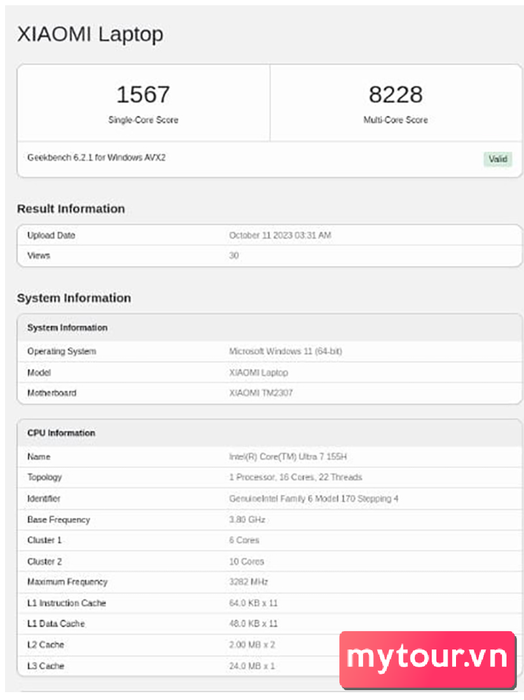
Task: Select the Microsoft Windows 11 (64-bit) value
Action: click(x=286, y=351)
